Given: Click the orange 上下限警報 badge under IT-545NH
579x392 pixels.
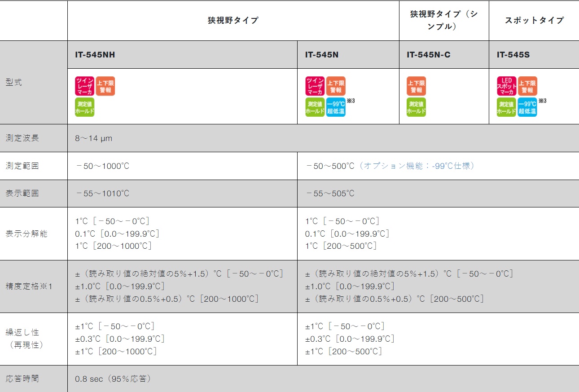Looking at the screenshot, I should click(105, 86).
